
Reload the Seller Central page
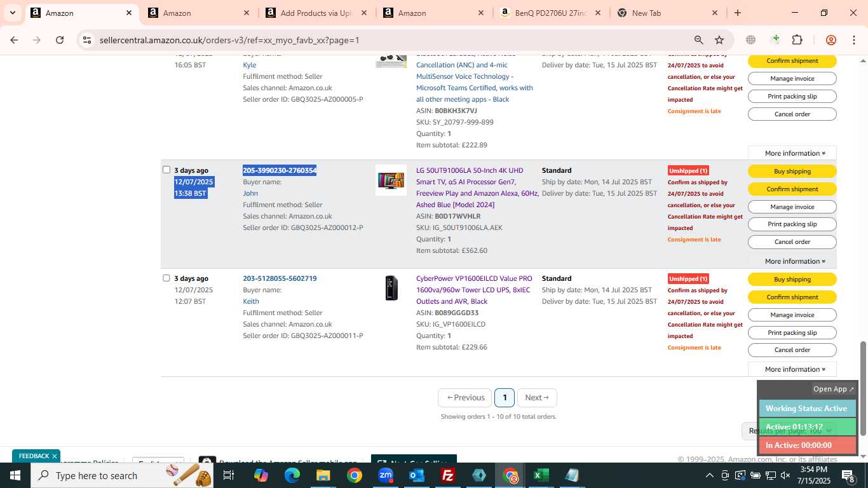(60, 40)
